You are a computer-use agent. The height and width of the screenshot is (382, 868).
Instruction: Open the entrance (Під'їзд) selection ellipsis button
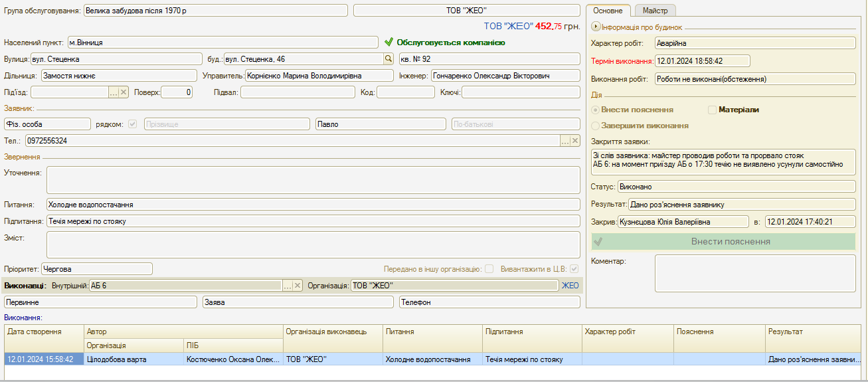coord(114,92)
